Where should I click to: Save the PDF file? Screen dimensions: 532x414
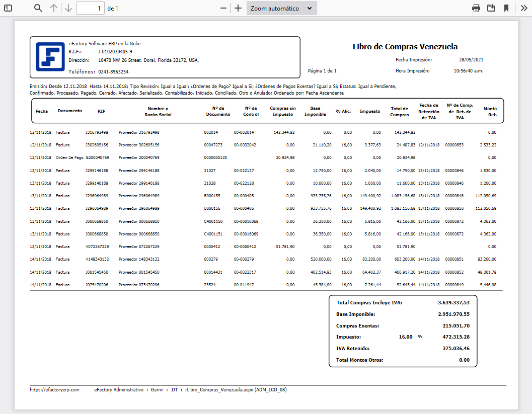point(491,8)
